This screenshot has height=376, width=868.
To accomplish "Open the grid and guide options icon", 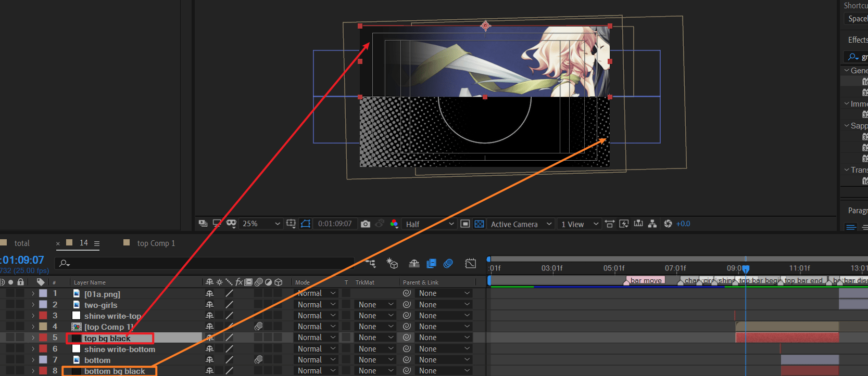I will 291,224.
